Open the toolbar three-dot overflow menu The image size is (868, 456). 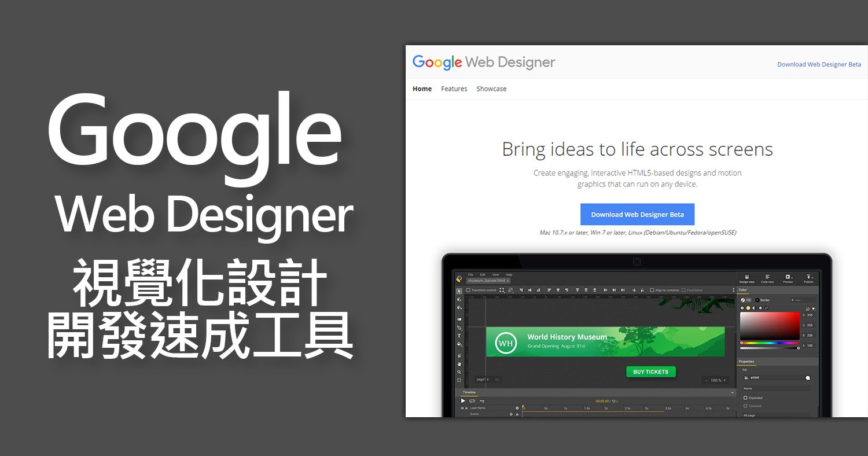(x=733, y=290)
